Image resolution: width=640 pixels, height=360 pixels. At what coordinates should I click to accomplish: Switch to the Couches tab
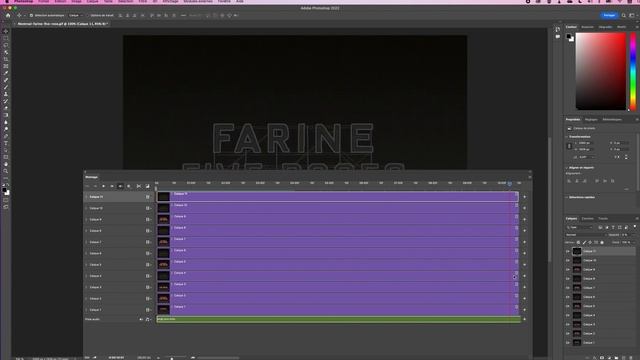coord(587,219)
